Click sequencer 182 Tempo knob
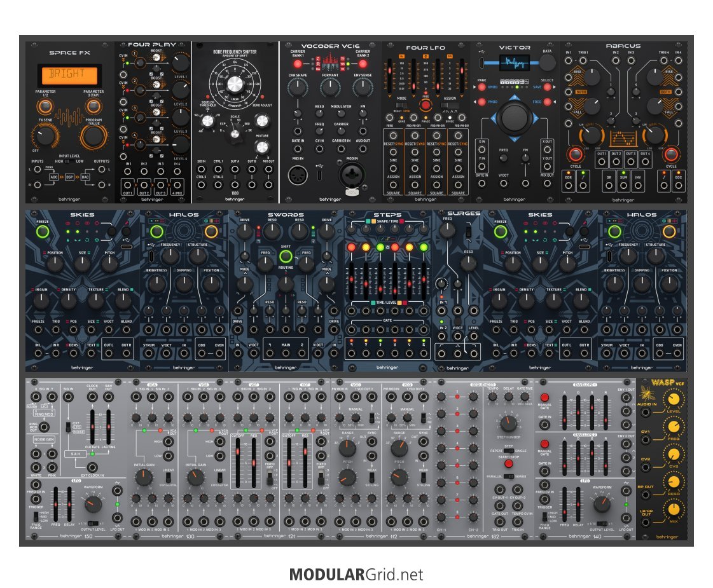713x588 pixels. click(492, 397)
